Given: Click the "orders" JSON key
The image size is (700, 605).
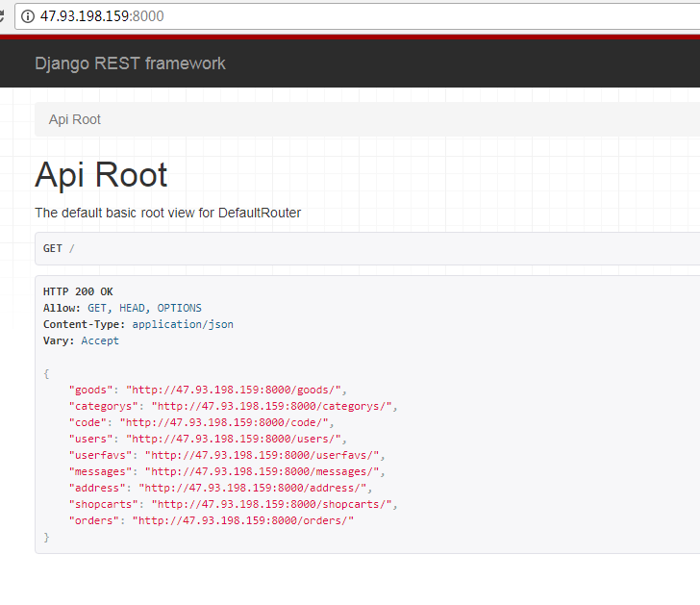Looking at the screenshot, I should [x=94, y=520].
